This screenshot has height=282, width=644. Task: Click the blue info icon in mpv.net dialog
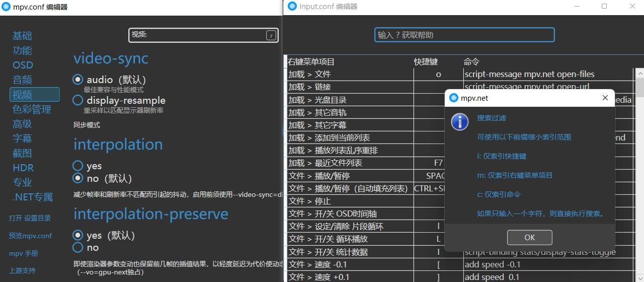tap(460, 122)
